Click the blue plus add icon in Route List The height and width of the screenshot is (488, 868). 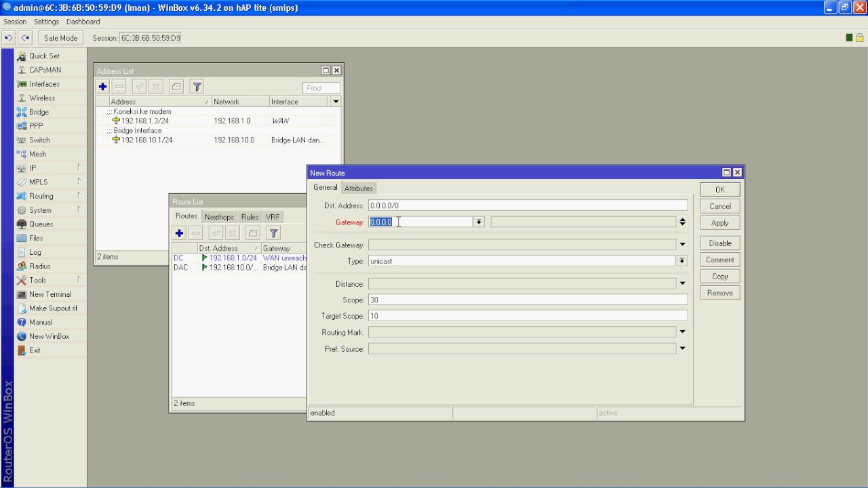pos(179,233)
